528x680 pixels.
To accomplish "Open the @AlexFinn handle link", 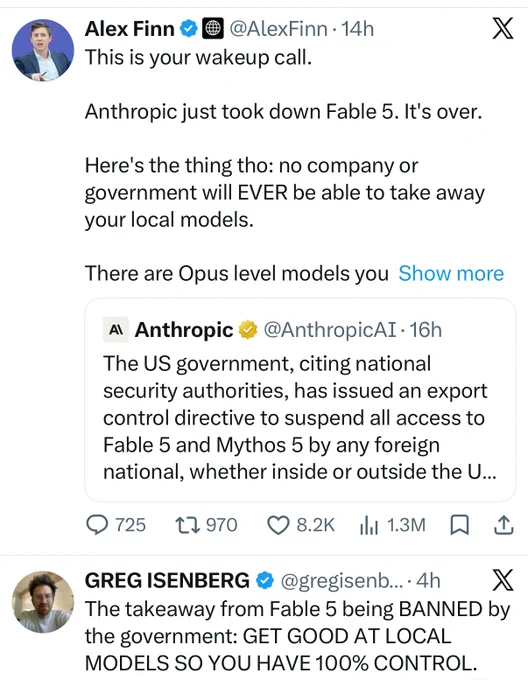I will (277, 29).
